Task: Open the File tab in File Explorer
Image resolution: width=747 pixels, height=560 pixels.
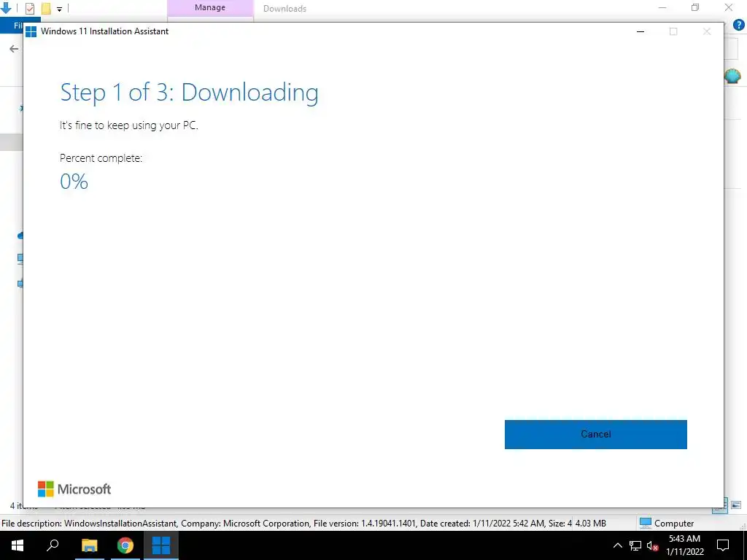Action: pyautogui.click(x=18, y=26)
